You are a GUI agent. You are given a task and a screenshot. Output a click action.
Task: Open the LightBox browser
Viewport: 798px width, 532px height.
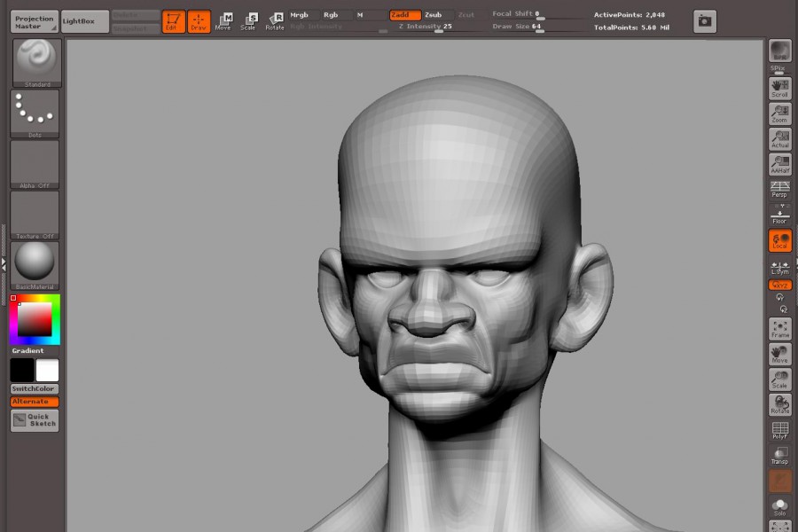click(x=85, y=21)
